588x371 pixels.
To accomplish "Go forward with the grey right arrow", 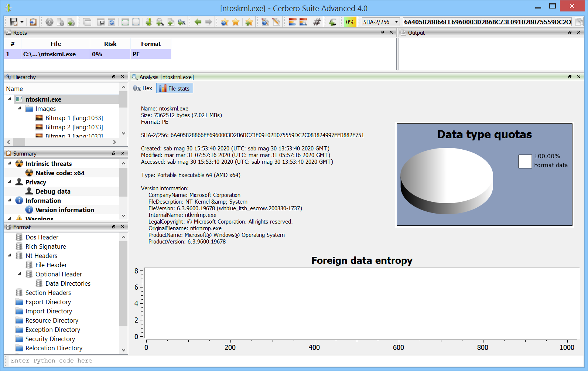I will pos(209,22).
